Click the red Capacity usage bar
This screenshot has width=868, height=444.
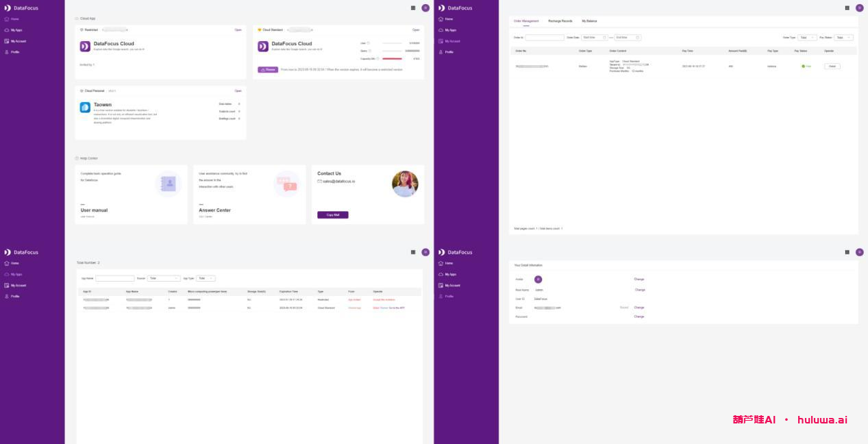[392, 59]
